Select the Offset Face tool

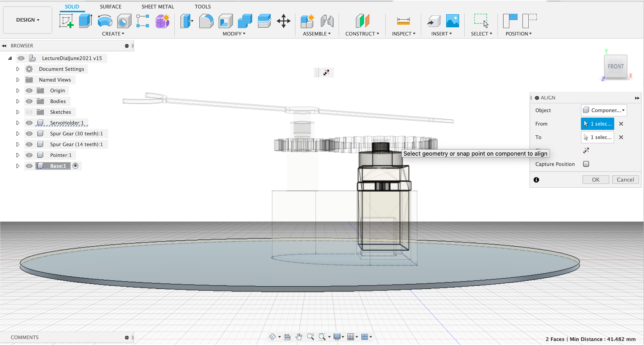tap(264, 21)
